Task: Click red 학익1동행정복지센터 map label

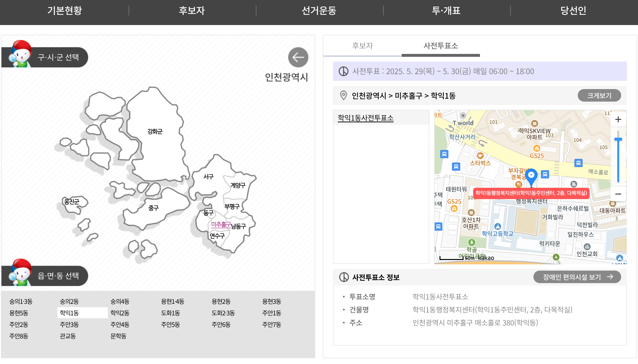Action: (531, 193)
